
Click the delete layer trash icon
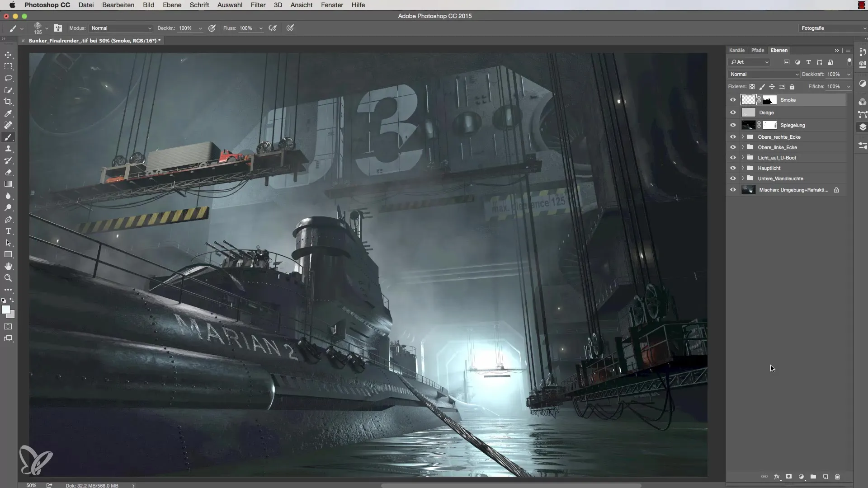coord(837,477)
